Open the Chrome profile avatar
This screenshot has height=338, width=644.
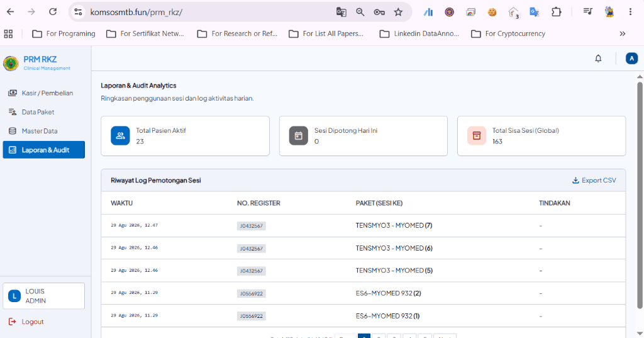pyautogui.click(x=609, y=12)
